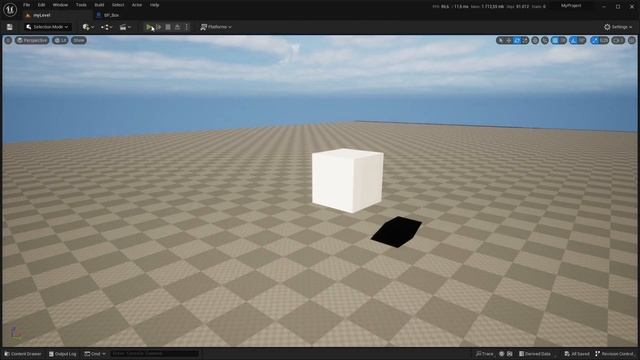Open the Actor menu
The image size is (640, 360).
pos(137,5)
